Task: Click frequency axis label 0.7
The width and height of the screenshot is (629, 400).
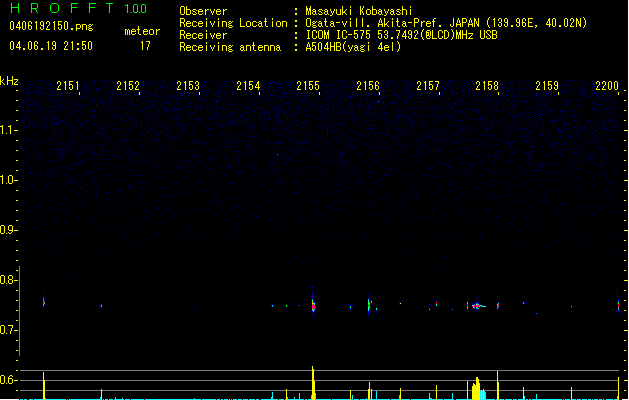Action: tap(8, 330)
